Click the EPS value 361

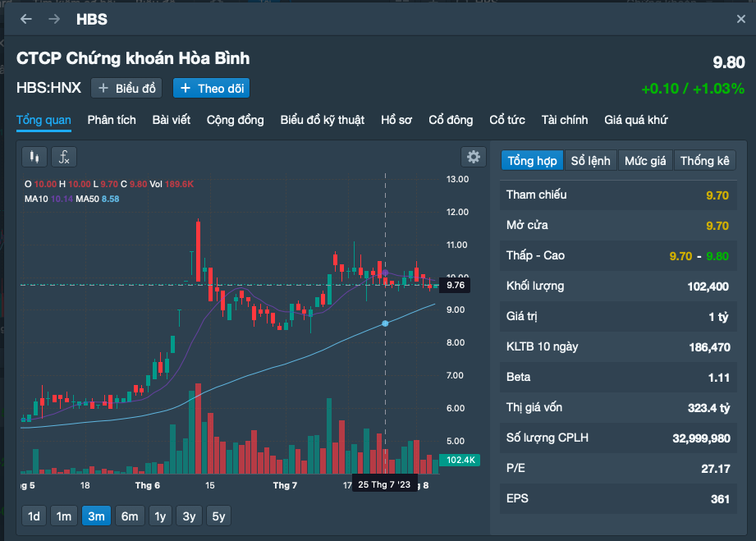pos(720,499)
